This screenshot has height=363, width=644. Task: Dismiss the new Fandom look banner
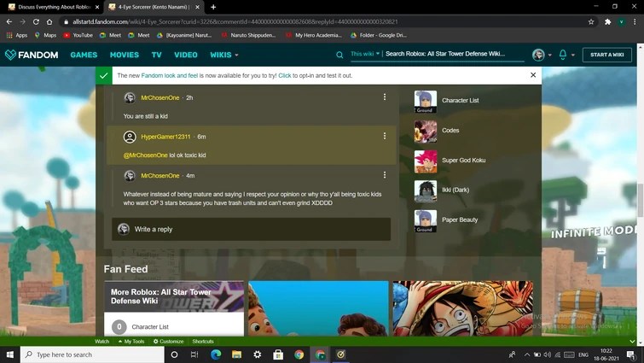click(x=533, y=75)
